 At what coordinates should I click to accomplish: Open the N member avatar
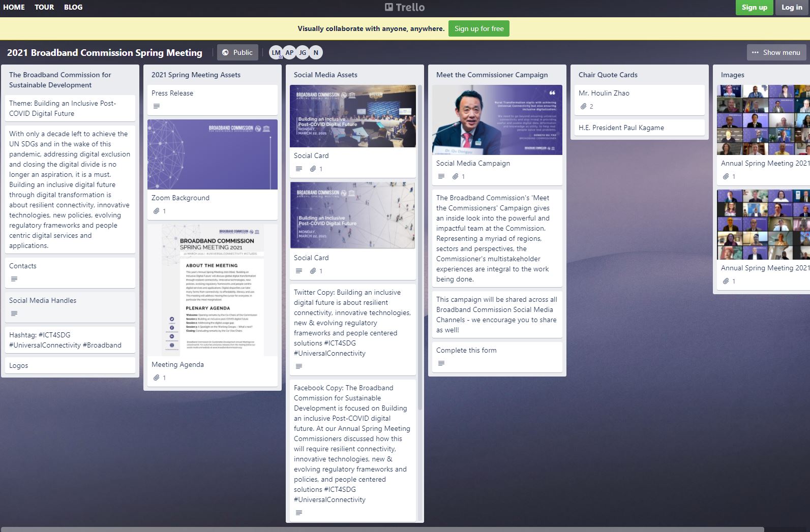[x=316, y=52]
